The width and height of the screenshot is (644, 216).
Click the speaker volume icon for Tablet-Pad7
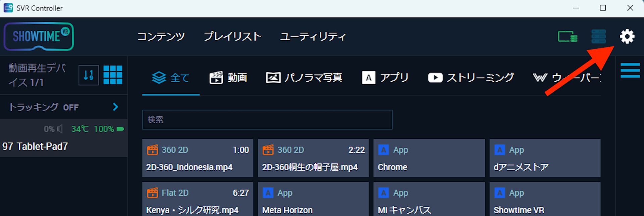click(x=60, y=129)
